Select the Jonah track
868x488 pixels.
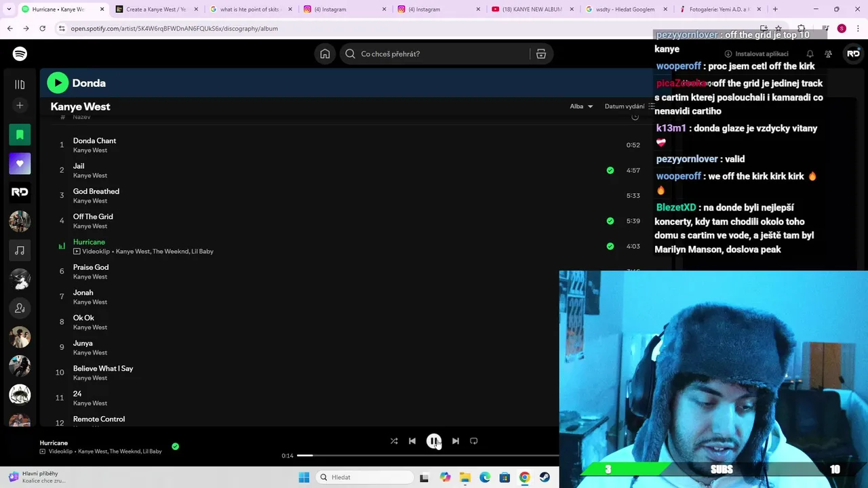click(x=83, y=292)
